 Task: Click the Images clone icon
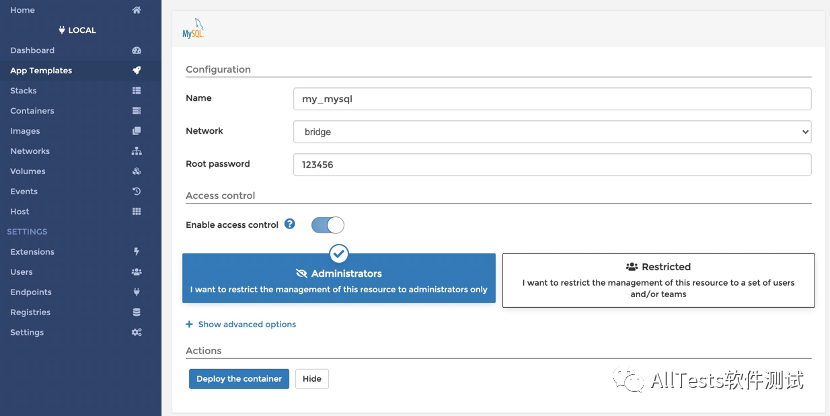137,131
